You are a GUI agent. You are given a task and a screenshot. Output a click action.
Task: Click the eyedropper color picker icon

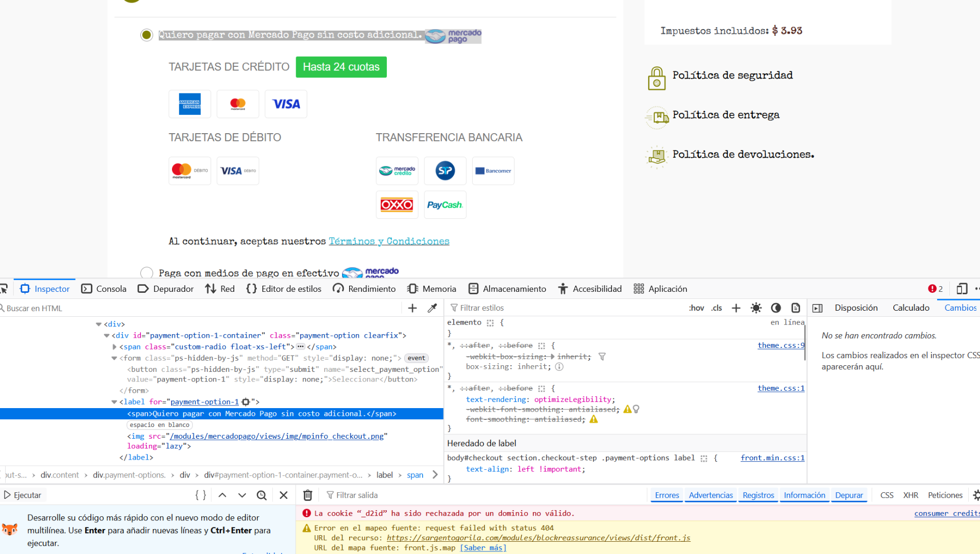click(x=432, y=308)
